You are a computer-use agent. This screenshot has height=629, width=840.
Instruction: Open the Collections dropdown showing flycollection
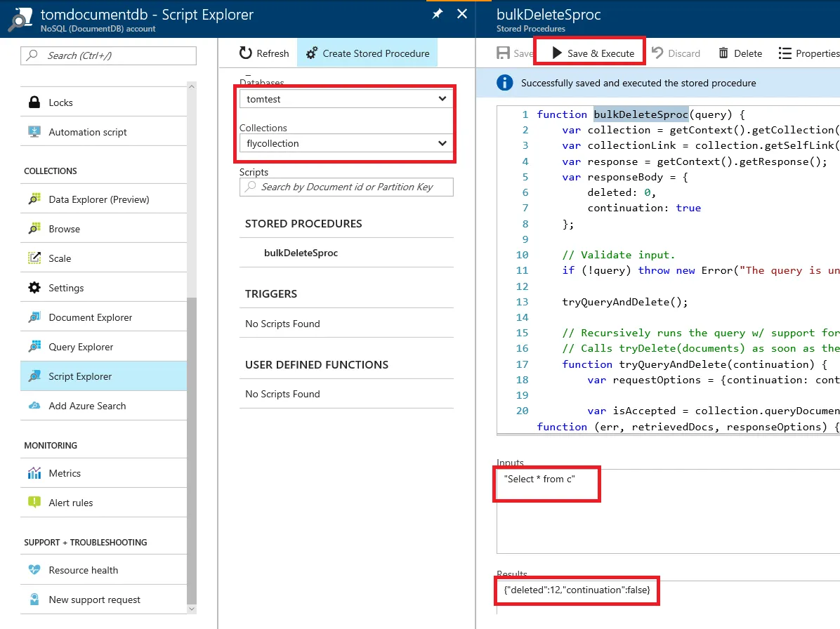point(347,143)
